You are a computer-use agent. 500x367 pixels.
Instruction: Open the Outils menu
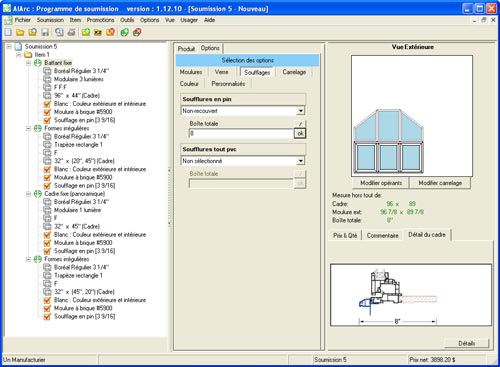pos(127,20)
